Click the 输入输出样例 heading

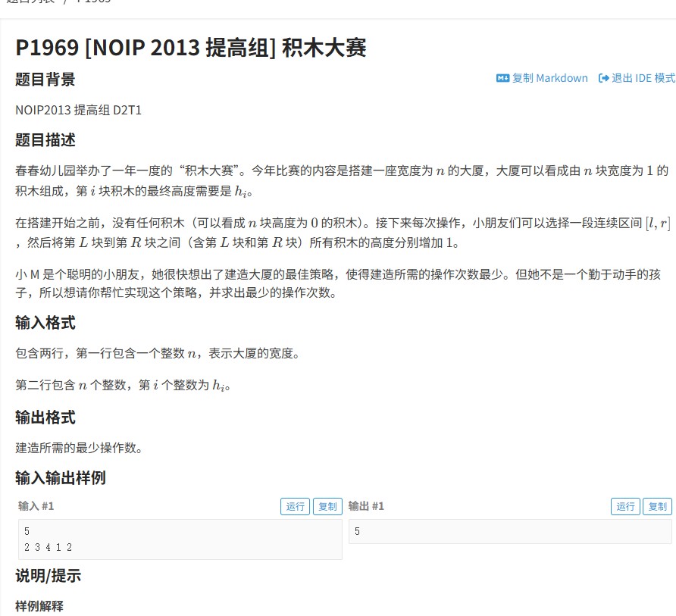pos(61,478)
